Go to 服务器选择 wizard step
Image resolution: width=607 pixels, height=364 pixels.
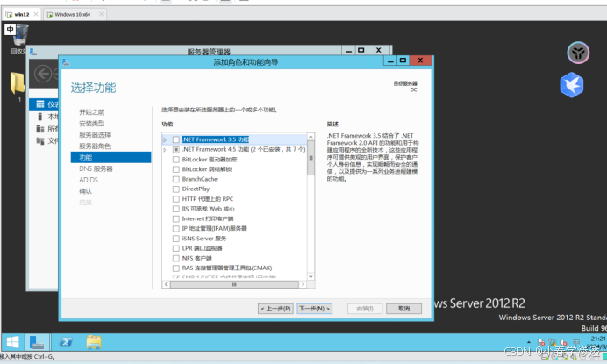pyautogui.click(x=95, y=135)
